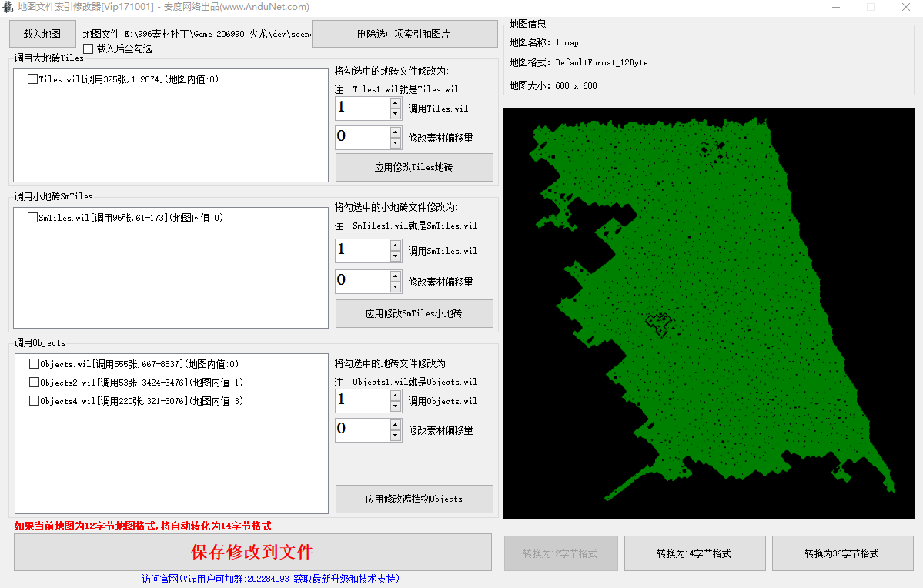Check the SmTiles.wil list item

coord(32,218)
